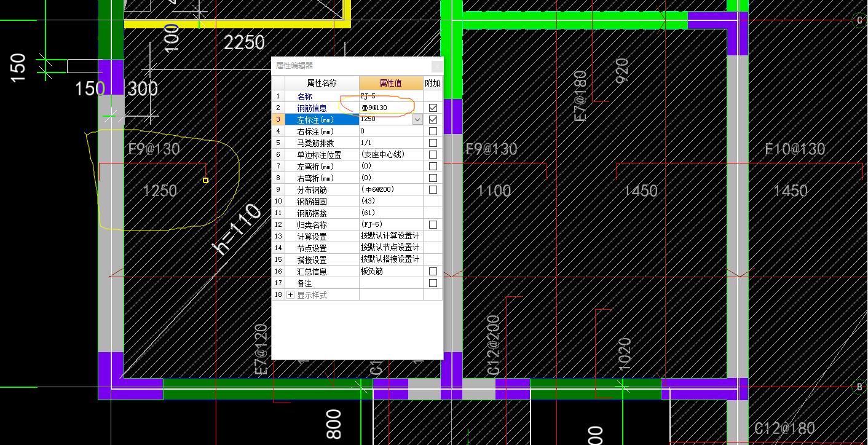Enable the 附加 checkbox for 分布钢筋

pyautogui.click(x=433, y=189)
